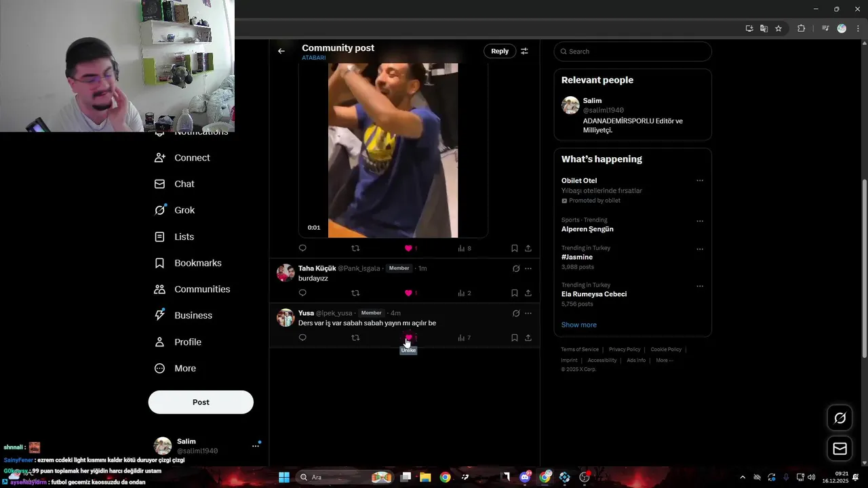
Task: Open account menu dots next to Salim
Action: pyautogui.click(x=256, y=445)
